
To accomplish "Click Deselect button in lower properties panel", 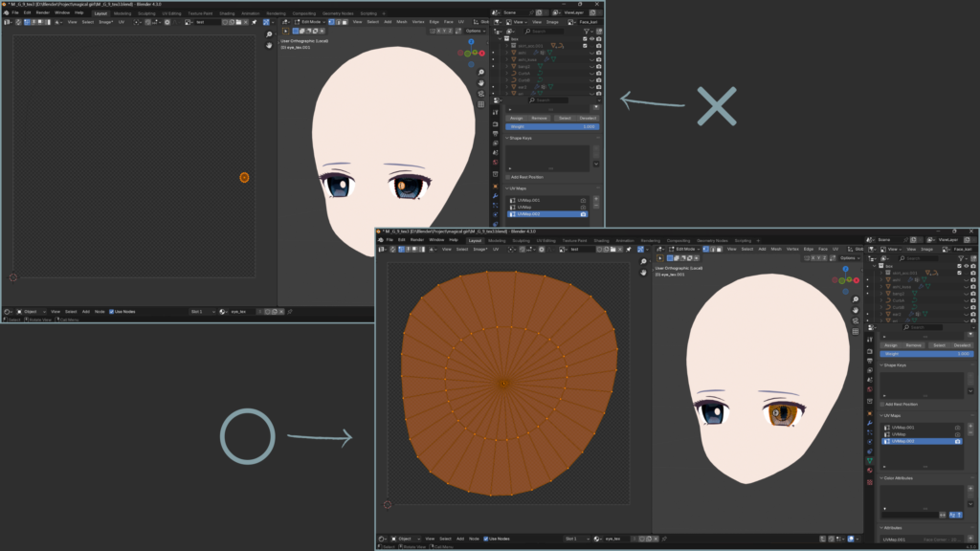I will tap(962, 344).
